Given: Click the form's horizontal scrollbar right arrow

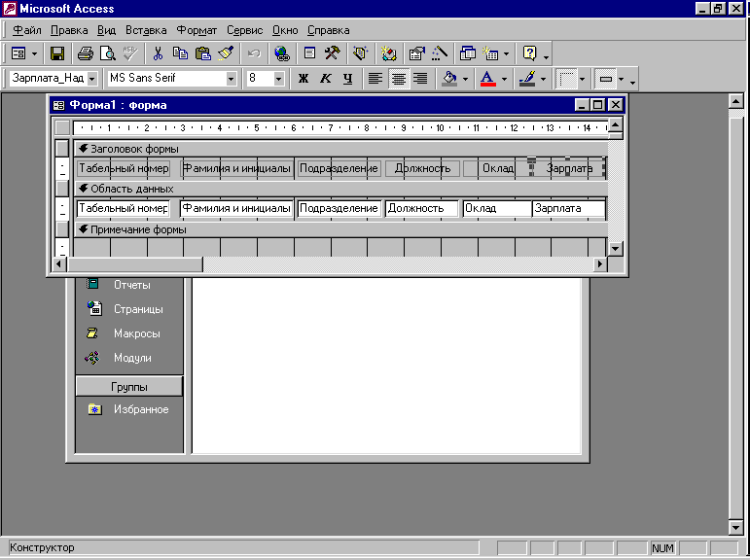Looking at the screenshot, I should click(600, 264).
